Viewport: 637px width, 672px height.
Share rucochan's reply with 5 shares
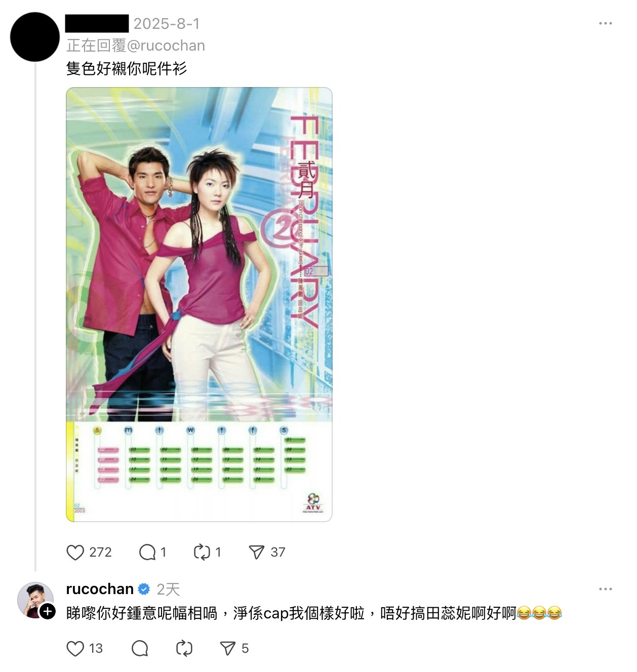[228, 649]
